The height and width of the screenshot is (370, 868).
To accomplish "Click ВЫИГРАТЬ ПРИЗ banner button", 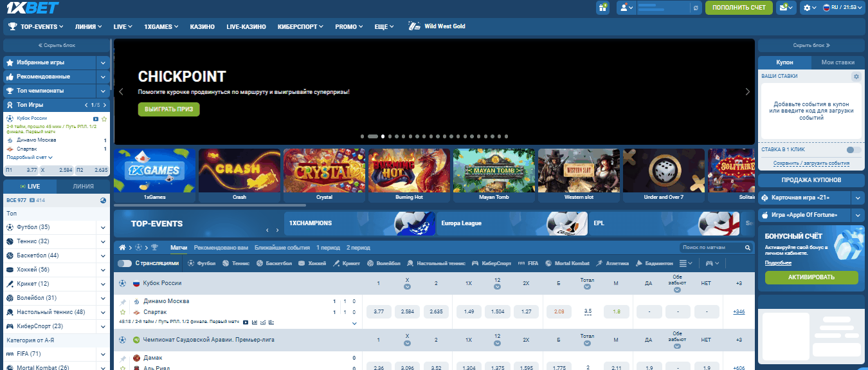I will pyautogui.click(x=168, y=109).
